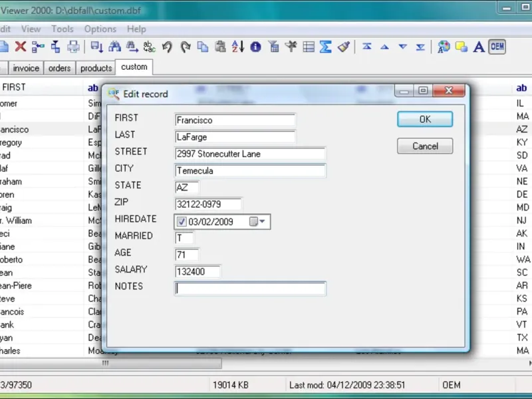Click the empty NOTES input field
Viewport: 532px width, 399px height.
pos(250,289)
